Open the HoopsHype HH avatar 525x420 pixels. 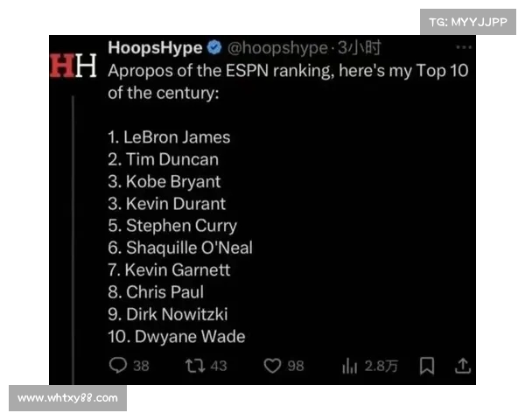click(73, 66)
